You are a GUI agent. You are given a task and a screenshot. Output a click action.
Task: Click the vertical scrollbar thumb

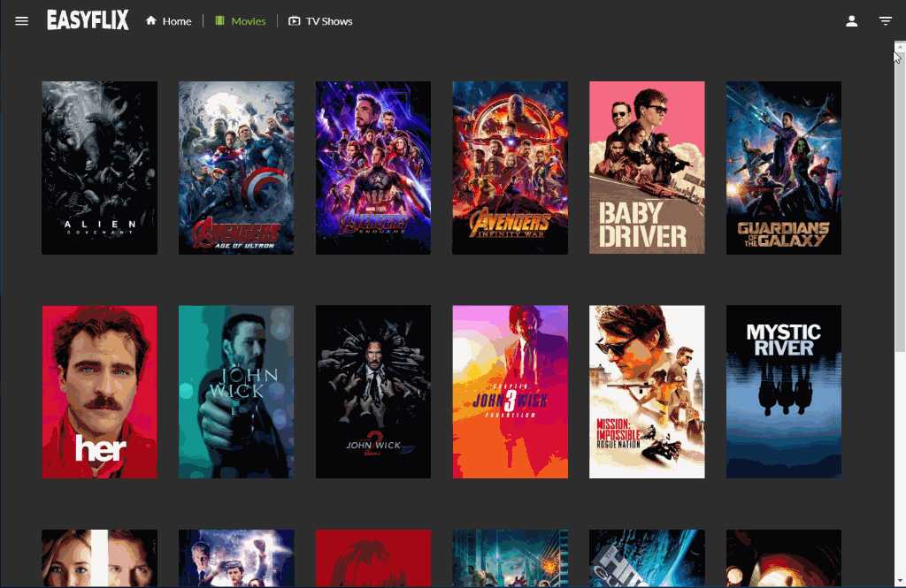pos(900,202)
